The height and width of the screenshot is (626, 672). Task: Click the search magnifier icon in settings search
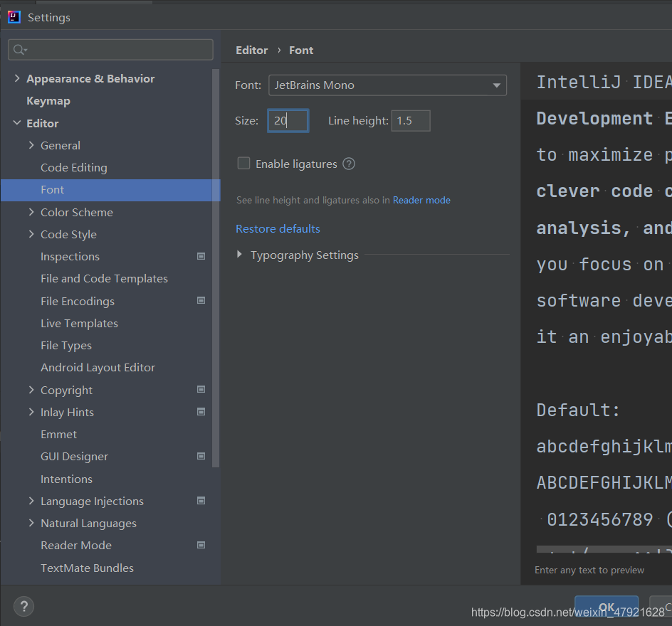pyautogui.click(x=19, y=50)
